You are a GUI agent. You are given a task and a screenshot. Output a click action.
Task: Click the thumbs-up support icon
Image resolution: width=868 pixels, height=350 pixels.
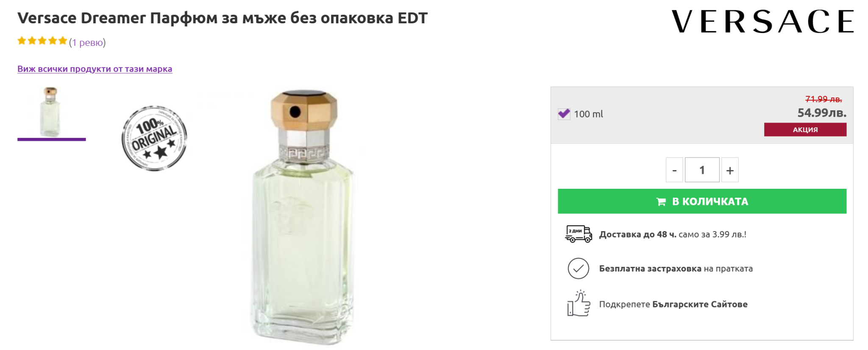[579, 303]
